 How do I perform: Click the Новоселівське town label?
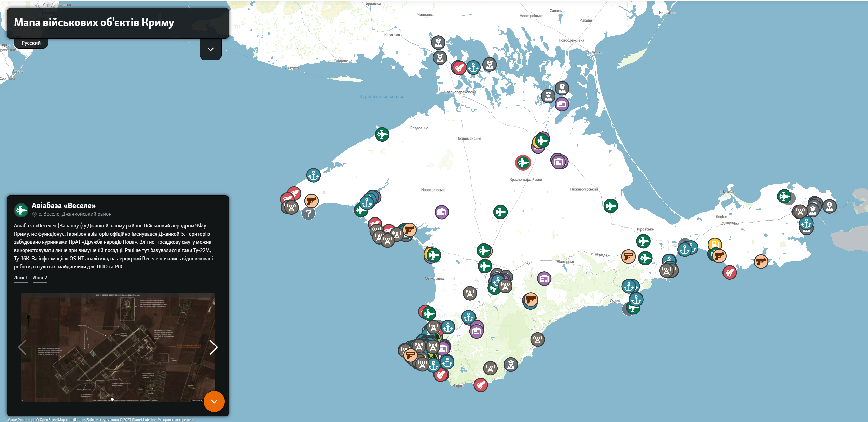coord(433,190)
